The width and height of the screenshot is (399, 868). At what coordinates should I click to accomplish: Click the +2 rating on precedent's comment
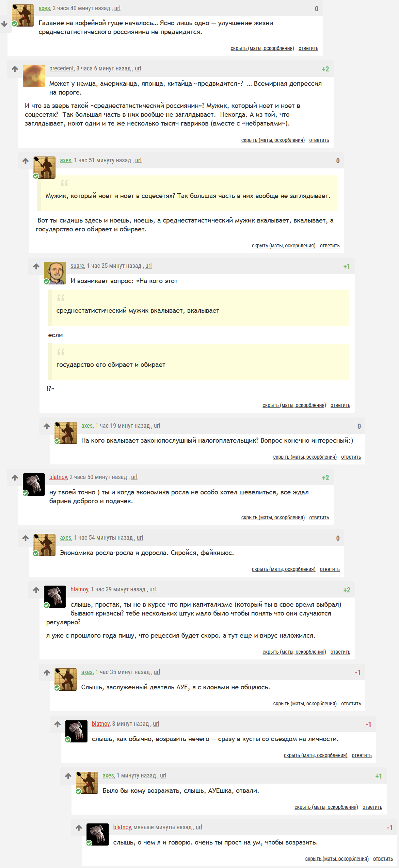pyautogui.click(x=325, y=69)
